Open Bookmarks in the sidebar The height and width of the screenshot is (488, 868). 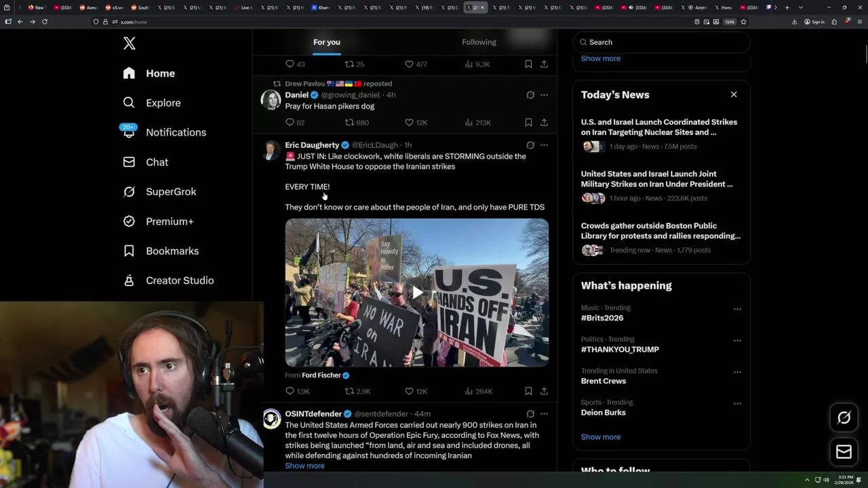[161, 251]
